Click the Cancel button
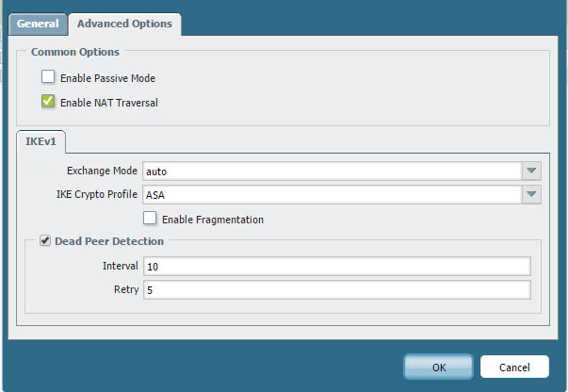The height and width of the screenshot is (392, 568). coord(513,366)
